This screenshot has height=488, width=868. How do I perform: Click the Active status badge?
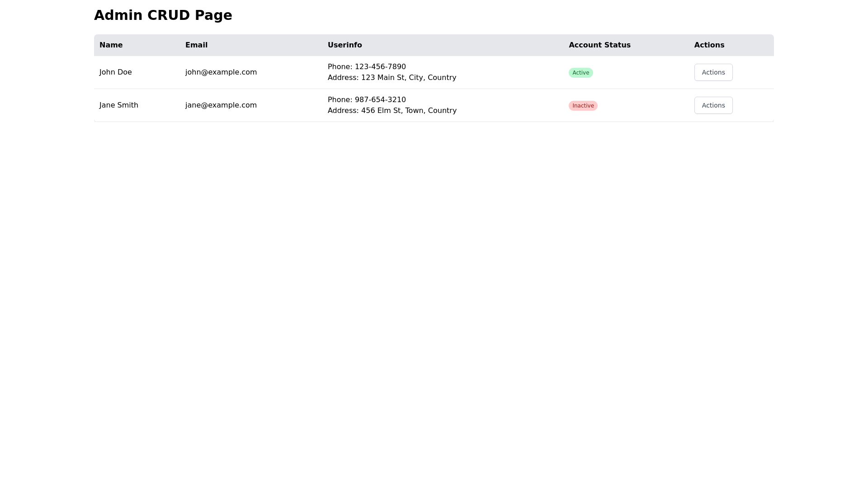(580, 73)
